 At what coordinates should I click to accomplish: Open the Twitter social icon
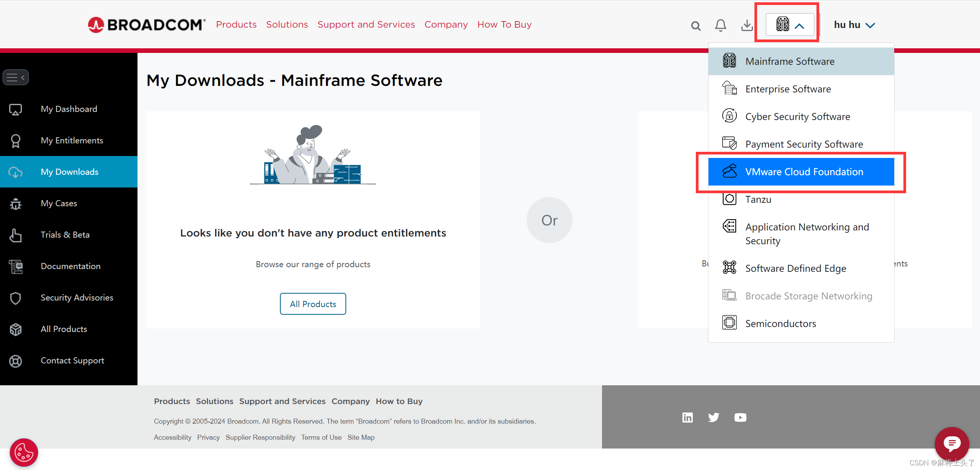(x=713, y=417)
